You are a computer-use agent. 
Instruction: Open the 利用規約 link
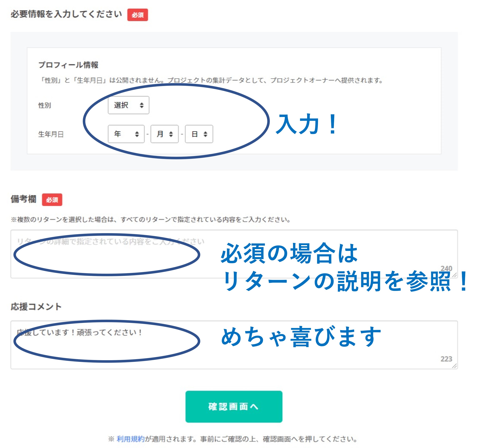click(130, 439)
